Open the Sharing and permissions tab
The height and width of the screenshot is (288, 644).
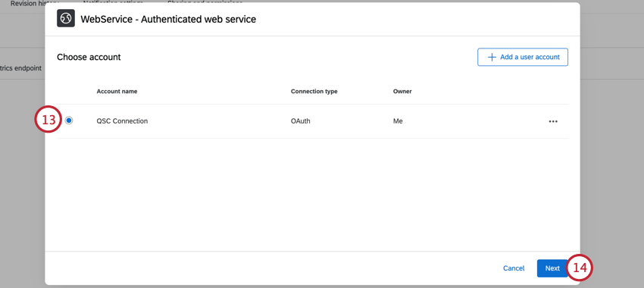[x=205, y=2]
